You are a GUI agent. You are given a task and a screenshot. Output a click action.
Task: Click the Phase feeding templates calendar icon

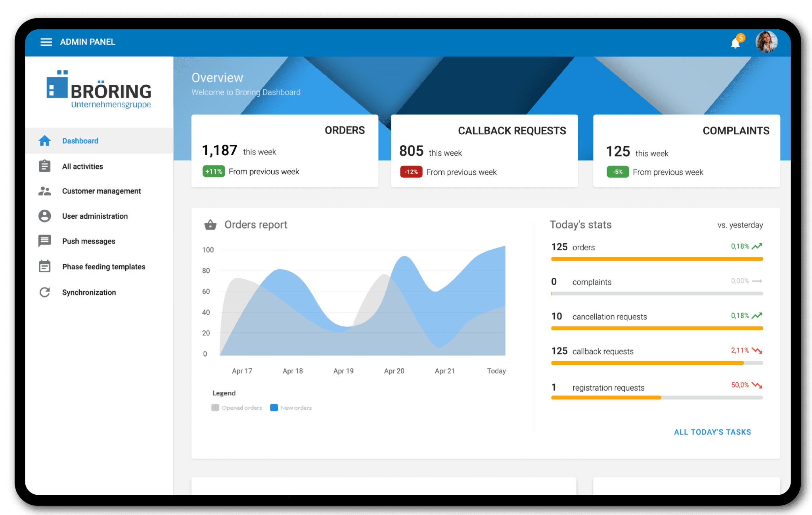45,266
